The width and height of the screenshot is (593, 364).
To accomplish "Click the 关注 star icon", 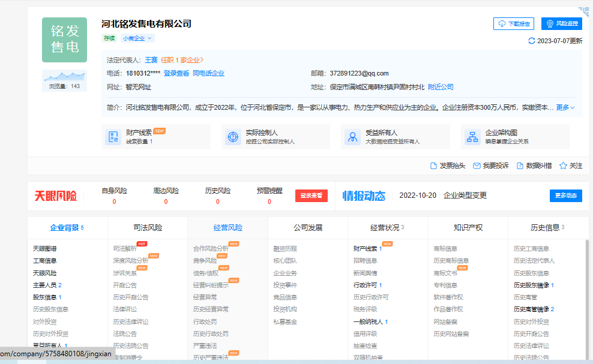I will [x=563, y=166].
